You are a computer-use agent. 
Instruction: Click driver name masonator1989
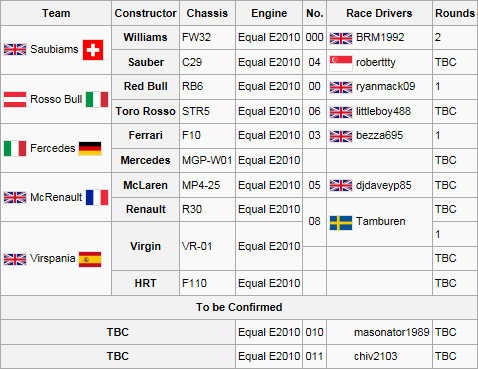(x=392, y=332)
